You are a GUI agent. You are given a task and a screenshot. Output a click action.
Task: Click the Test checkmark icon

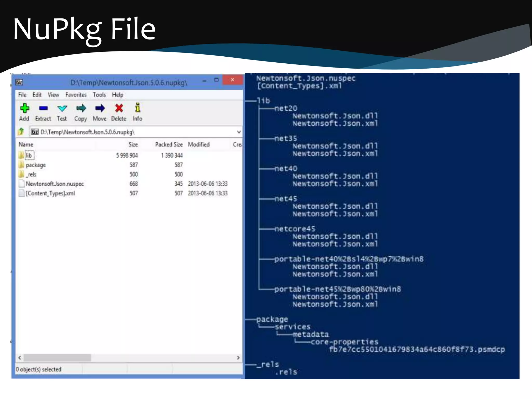[62, 108]
